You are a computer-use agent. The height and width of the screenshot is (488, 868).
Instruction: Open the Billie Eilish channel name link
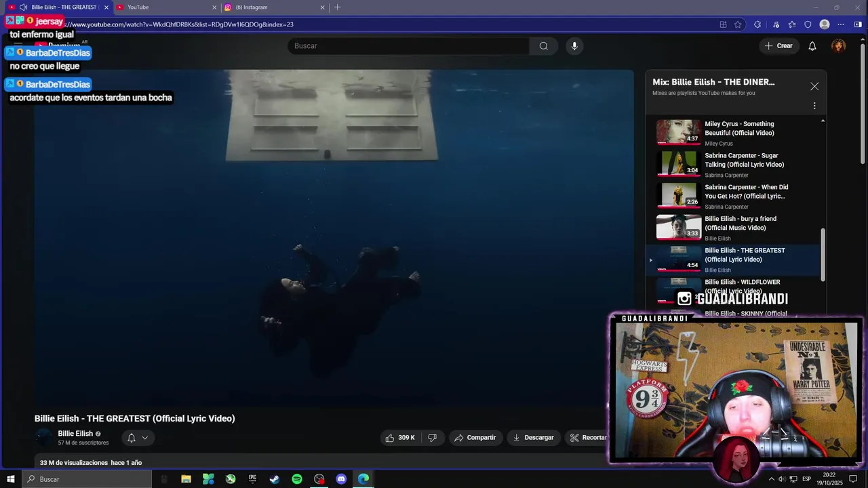[75, 434]
